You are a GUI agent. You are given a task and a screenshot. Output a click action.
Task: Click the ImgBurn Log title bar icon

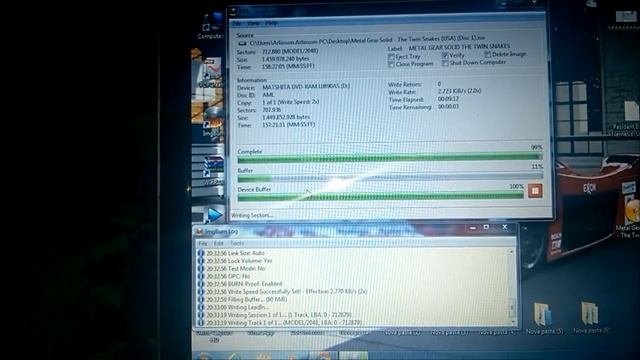199,232
